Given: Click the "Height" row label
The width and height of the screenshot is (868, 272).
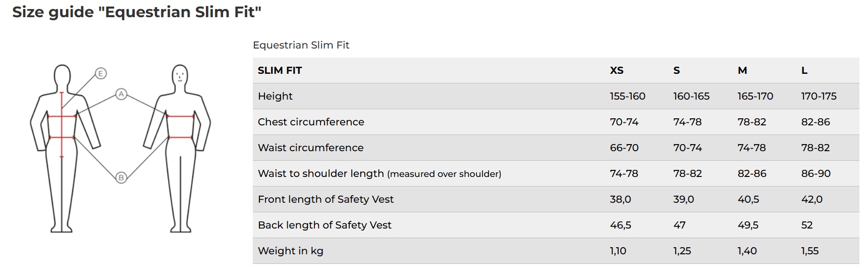Looking at the screenshot, I should (275, 96).
